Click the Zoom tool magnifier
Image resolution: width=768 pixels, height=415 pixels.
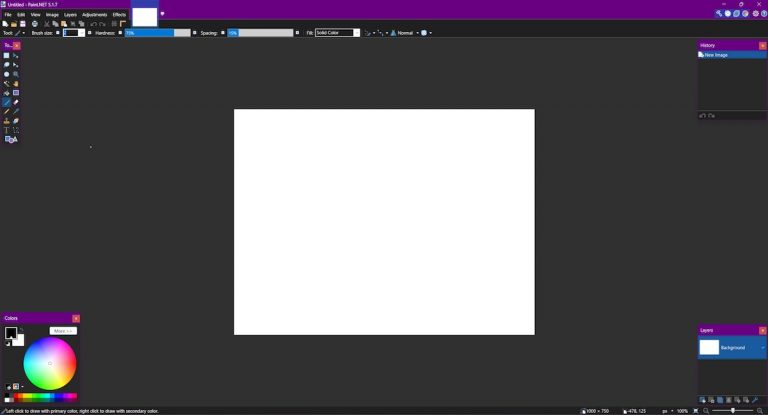(x=16, y=74)
